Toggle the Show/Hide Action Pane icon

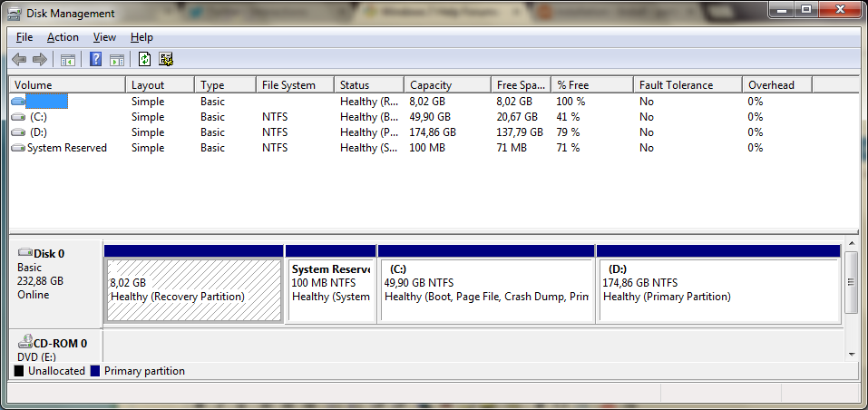pos(117,60)
